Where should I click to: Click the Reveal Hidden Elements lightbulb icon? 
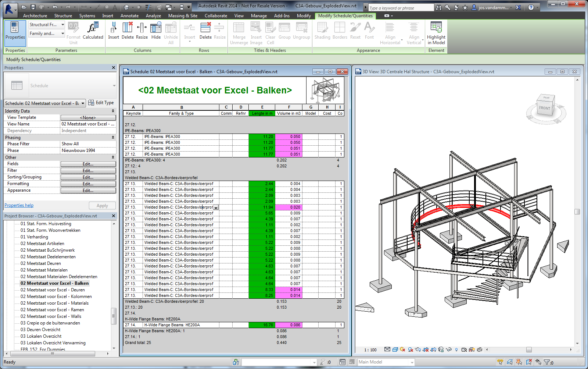click(456, 350)
